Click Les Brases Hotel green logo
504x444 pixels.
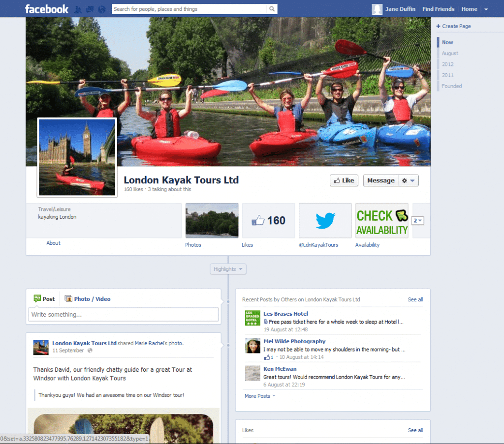coord(252,318)
